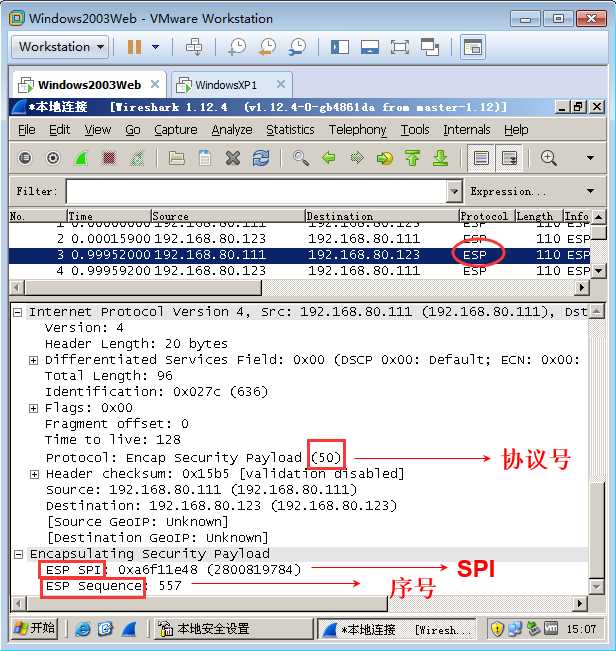Screen dimensions: 616x651
Task: Expand Header checksum node
Action: 34,474
